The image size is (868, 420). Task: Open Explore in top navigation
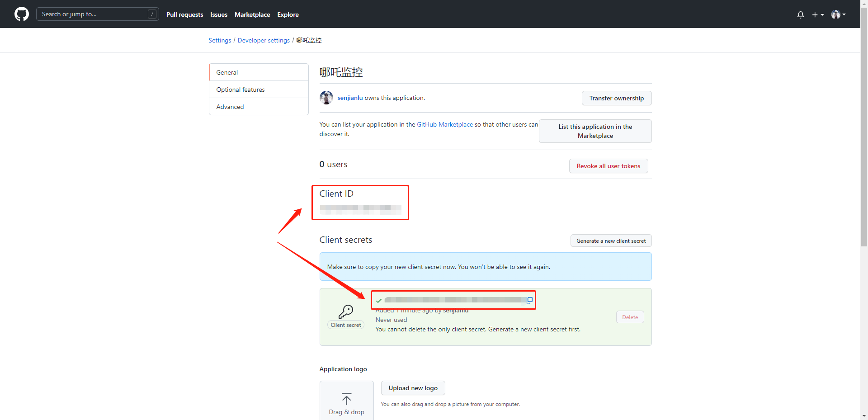(288, 14)
